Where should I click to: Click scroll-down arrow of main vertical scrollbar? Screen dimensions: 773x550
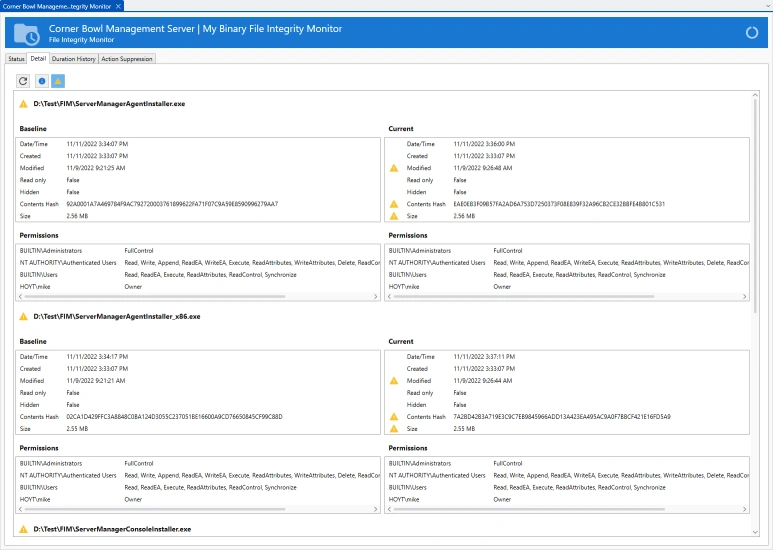click(755, 532)
